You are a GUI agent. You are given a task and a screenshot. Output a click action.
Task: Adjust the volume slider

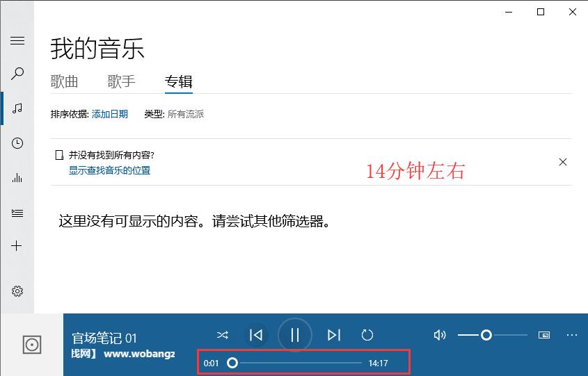(493, 335)
